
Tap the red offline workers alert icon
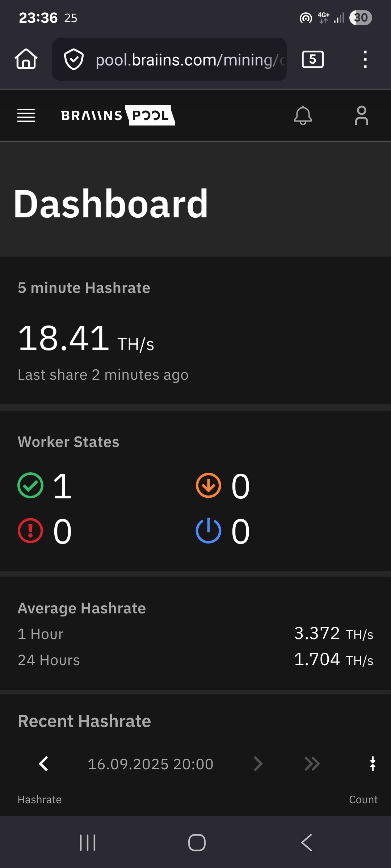(30, 531)
